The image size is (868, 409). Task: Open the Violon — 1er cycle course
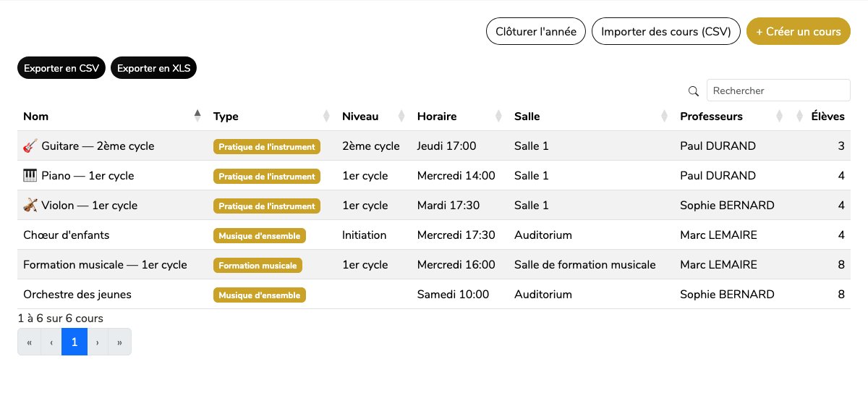(x=89, y=206)
